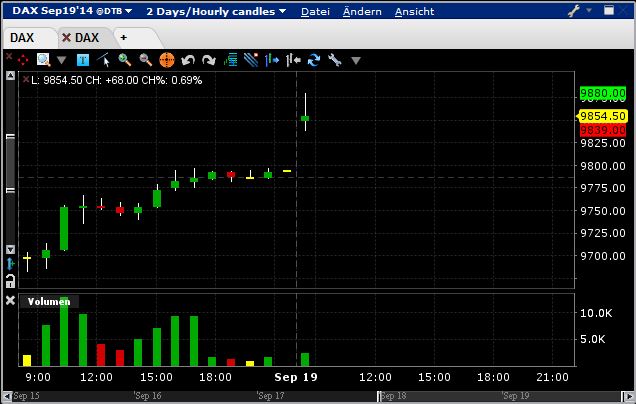Viewport: 636px width, 404px height.
Task: Close the chart toolbar with the red X
Action: 9,56
